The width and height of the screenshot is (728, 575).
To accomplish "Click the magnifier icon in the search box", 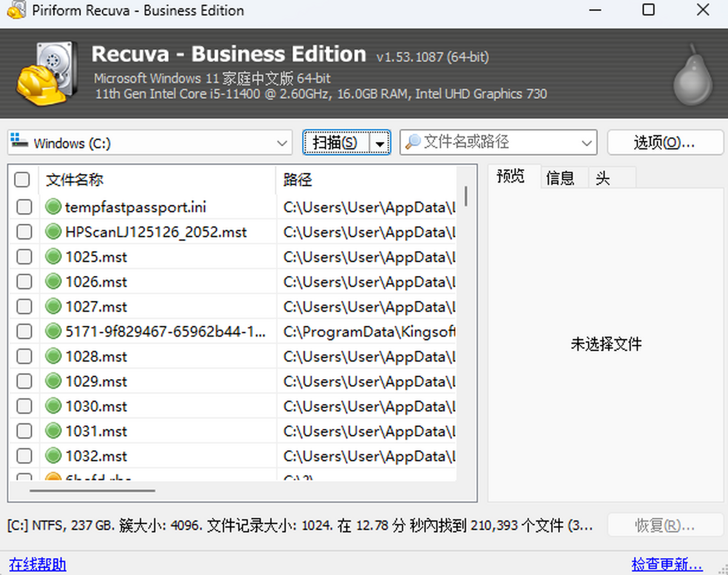I will [x=413, y=142].
